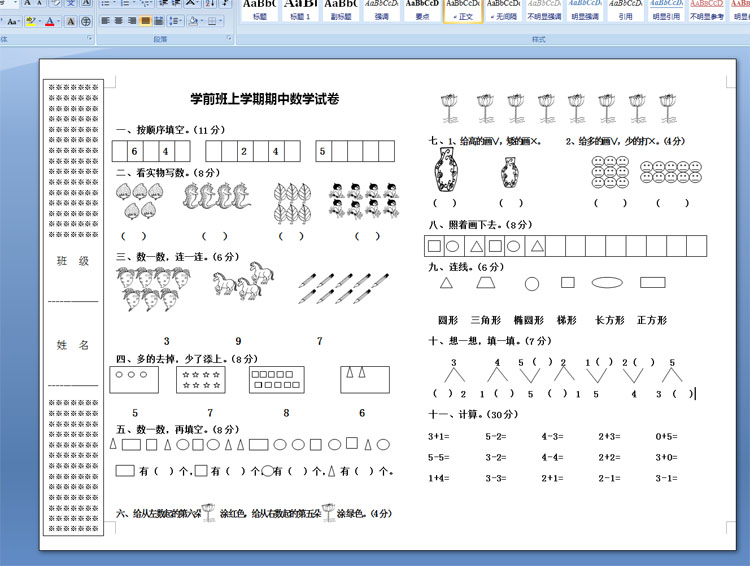Apply the 引用 style
Viewport: 750px width, 566px height.
[x=625, y=11]
